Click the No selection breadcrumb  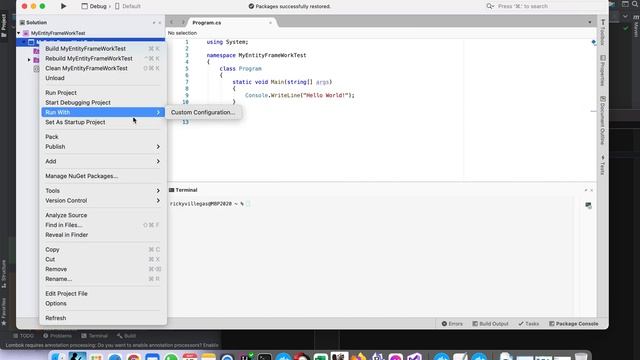182,33
